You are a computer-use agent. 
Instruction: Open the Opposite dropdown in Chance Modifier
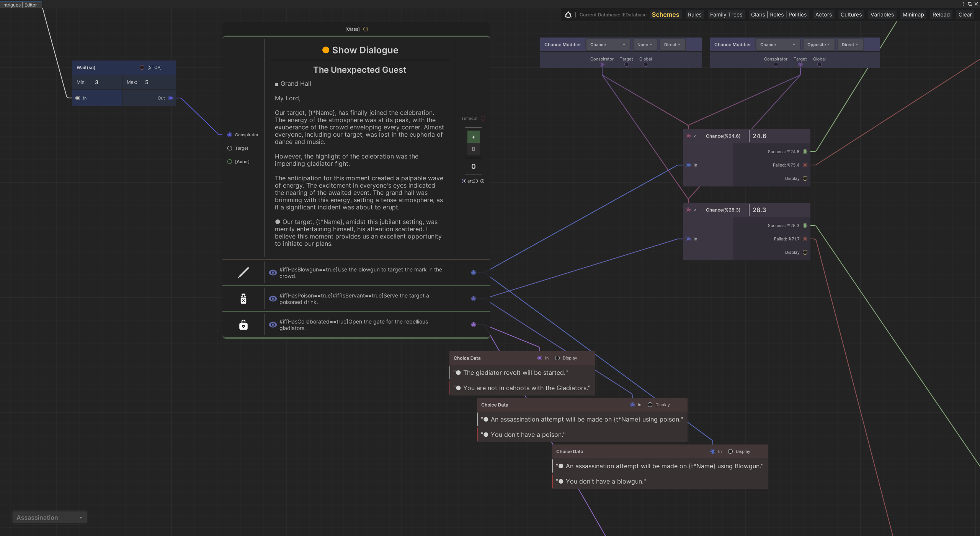818,45
